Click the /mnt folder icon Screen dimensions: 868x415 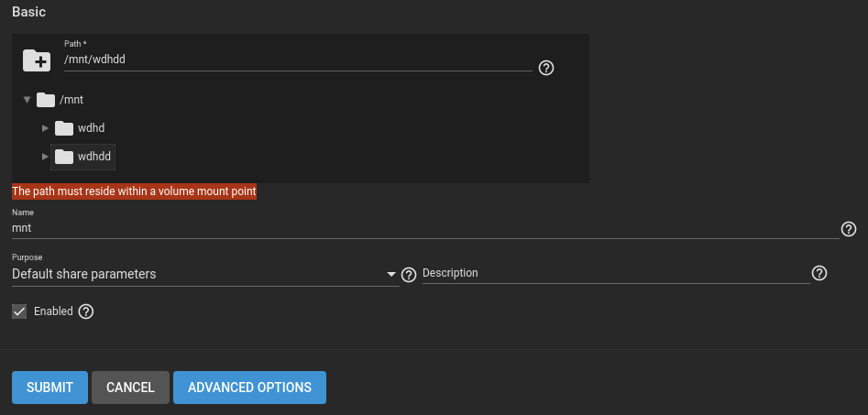[x=46, y=100]
